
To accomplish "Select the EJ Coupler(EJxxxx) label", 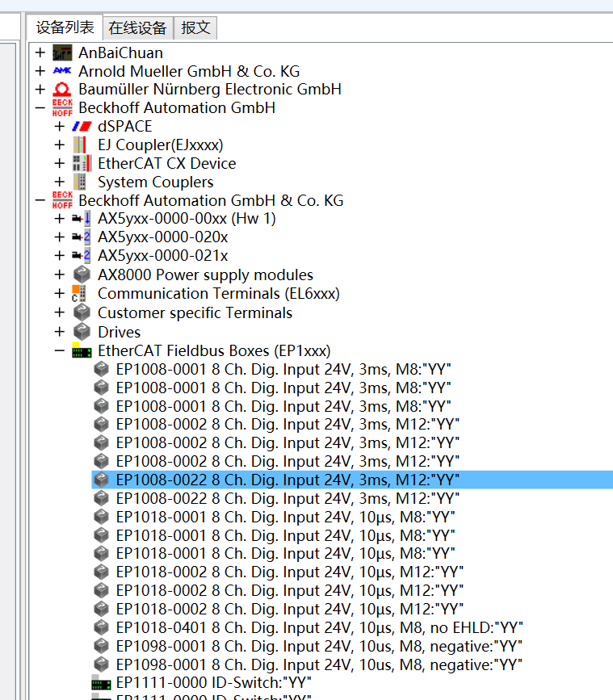I will point(160,145).
